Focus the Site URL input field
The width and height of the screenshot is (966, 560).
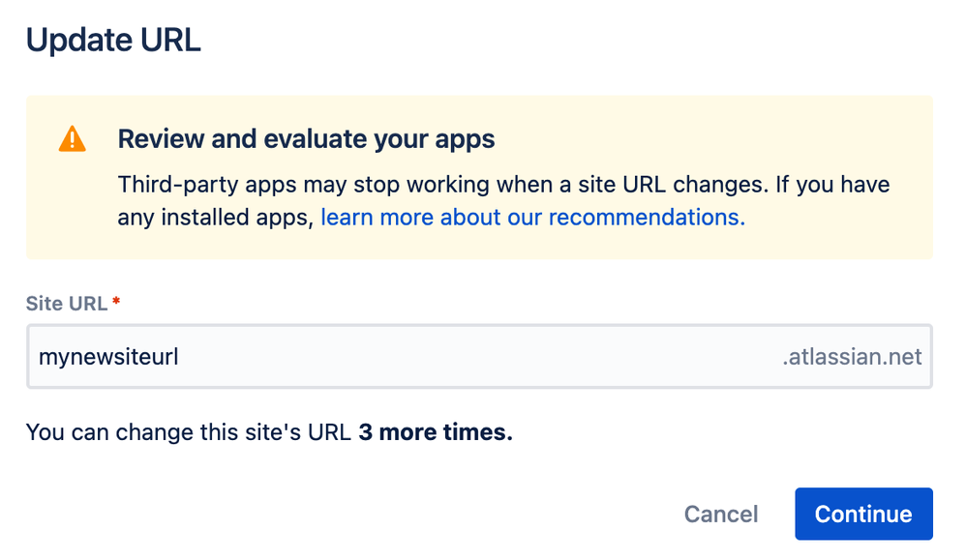click(479, 356)
